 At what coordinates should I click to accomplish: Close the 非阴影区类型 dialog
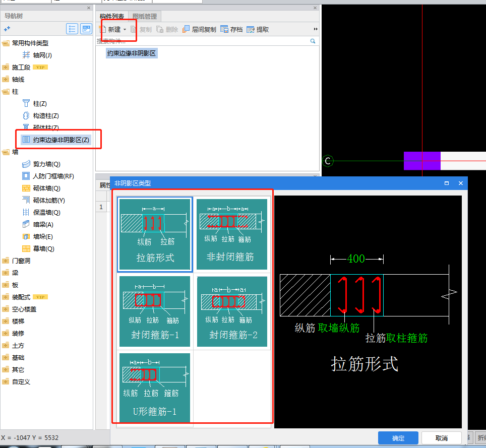[461, 183]
